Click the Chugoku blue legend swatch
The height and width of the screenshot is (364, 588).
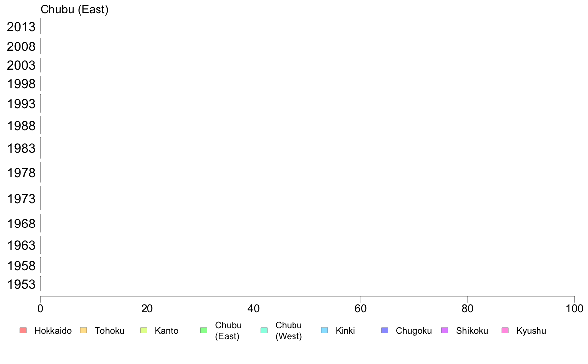pyautogui.click(x=385, y=331)
